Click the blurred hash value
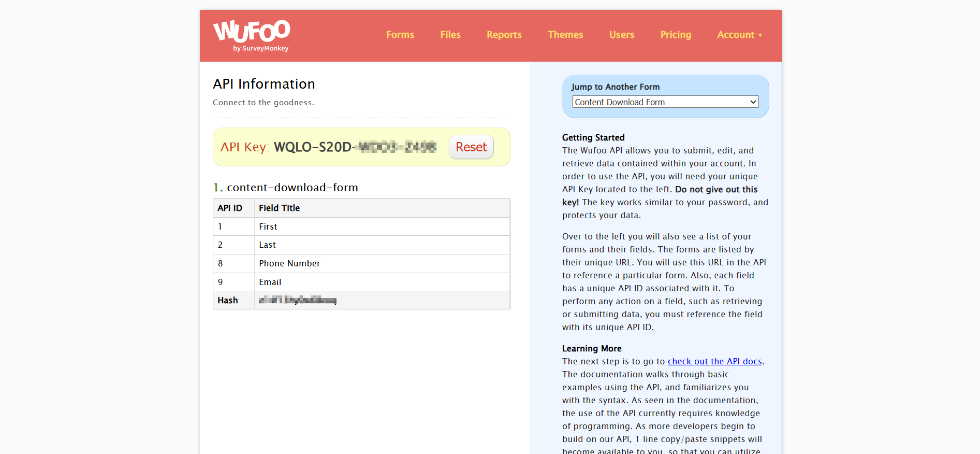The width and height of the screenshot is (980, 454). pos(298,301)
